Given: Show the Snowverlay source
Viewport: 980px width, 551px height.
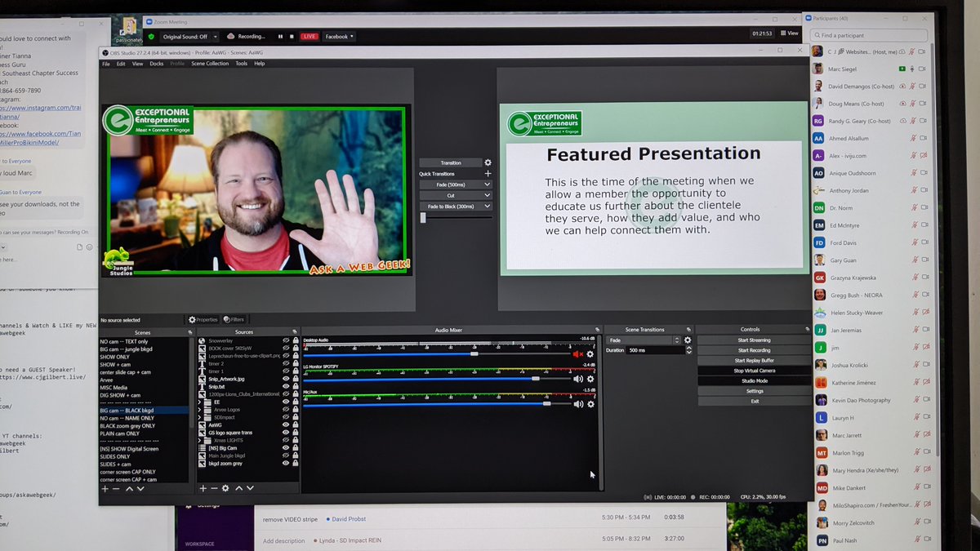Looking at the screenshot, I should point(286,340).
